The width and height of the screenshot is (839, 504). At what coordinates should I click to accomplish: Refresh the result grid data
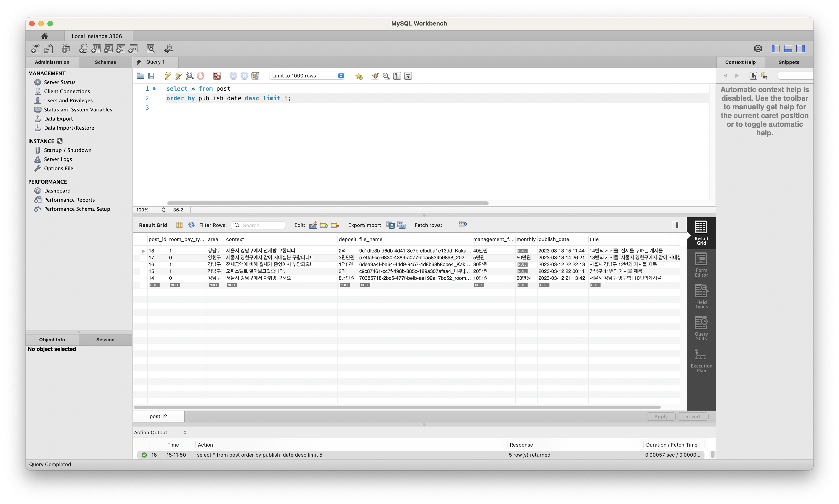point(191,225)
